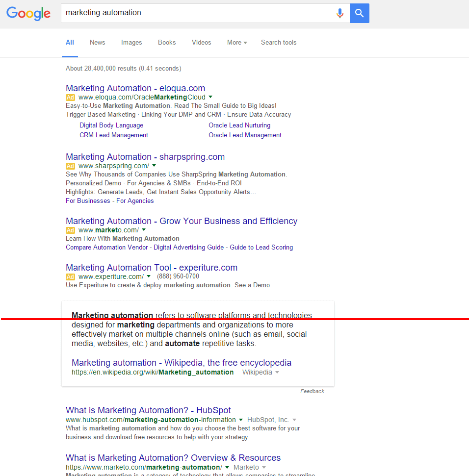Switch to the News tab
Screen dimensions: 469x476
(x=98, y=43)
